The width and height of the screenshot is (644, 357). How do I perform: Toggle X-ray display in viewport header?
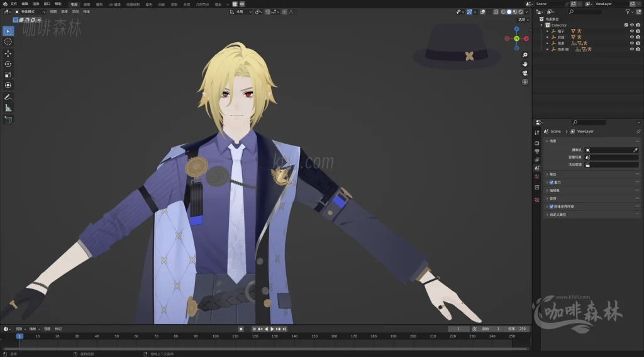496,12
